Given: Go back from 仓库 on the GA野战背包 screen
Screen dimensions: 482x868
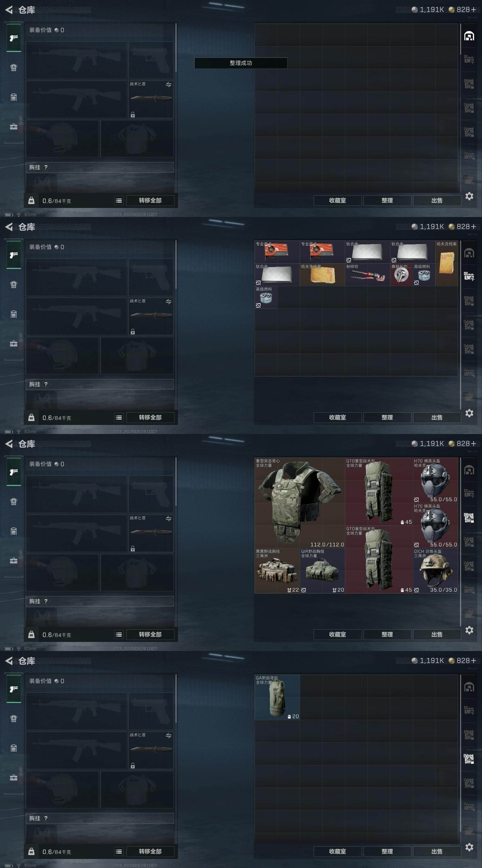Looking at the screenshot, I should [9, 661].
